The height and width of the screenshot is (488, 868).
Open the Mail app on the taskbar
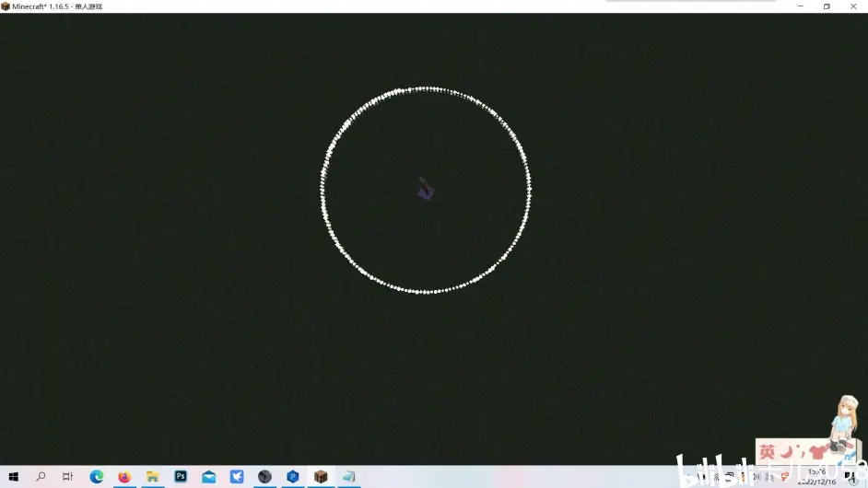208,476
